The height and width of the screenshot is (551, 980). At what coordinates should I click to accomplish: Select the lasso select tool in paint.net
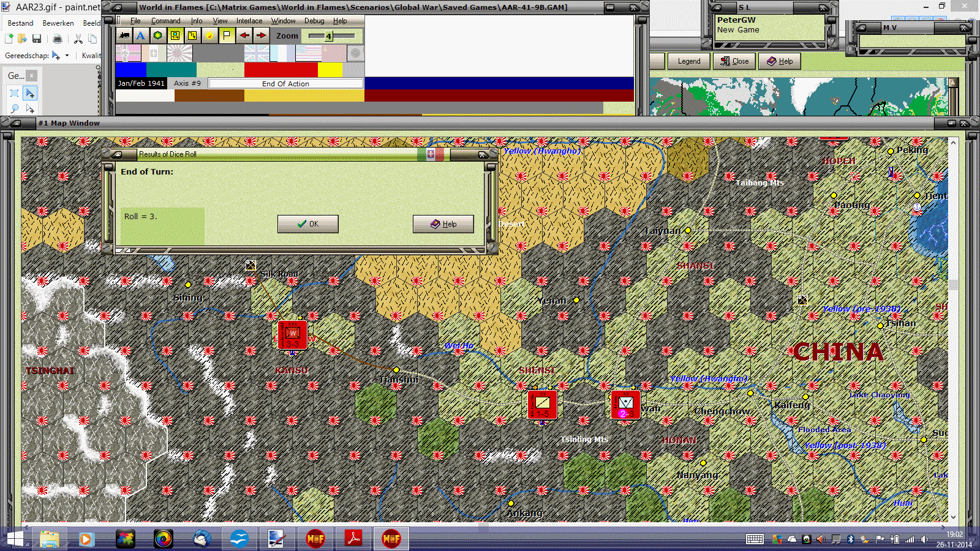tap(15, 108)
